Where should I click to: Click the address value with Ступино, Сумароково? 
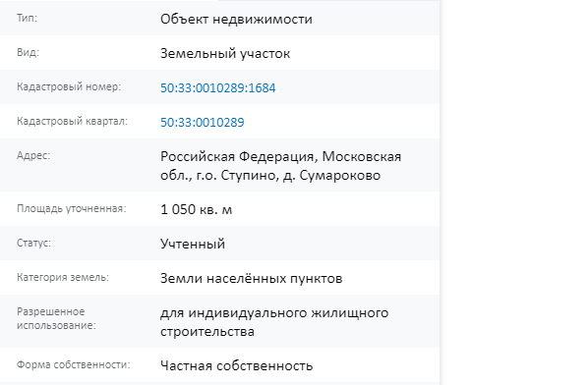[x=280, y=166]
